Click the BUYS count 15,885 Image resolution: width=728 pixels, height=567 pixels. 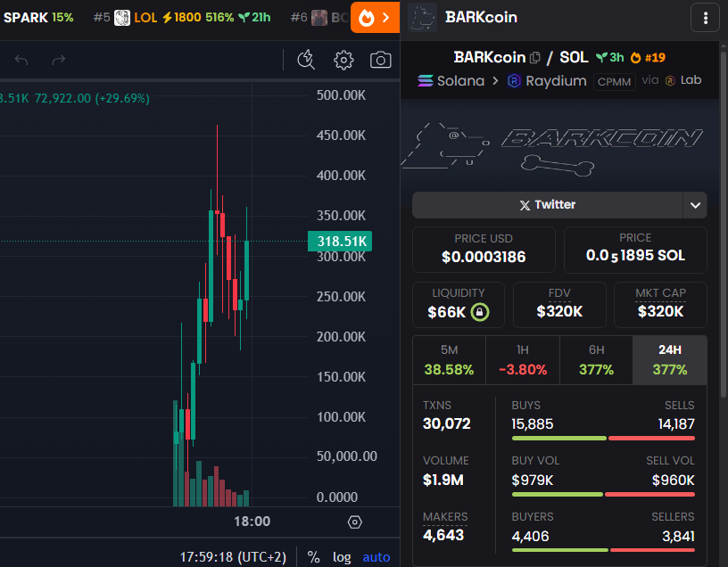(x=533, y=424)
